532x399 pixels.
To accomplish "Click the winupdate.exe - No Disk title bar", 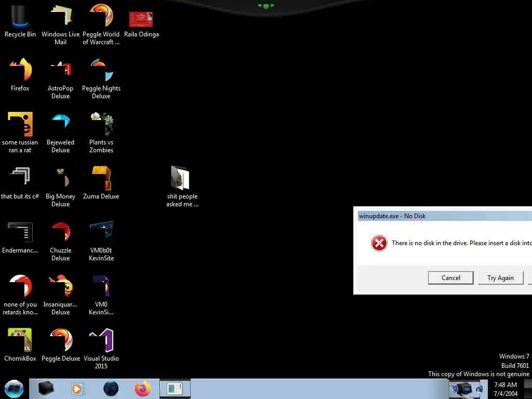I will pos(445,216).
